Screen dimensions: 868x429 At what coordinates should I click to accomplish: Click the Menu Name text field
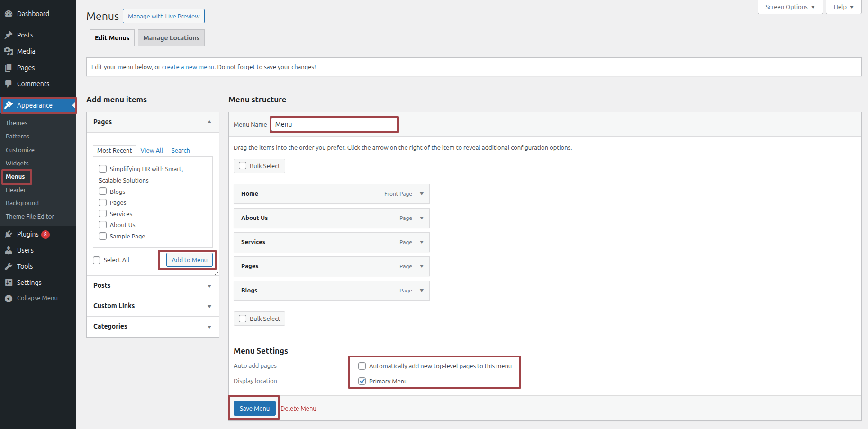335,124
